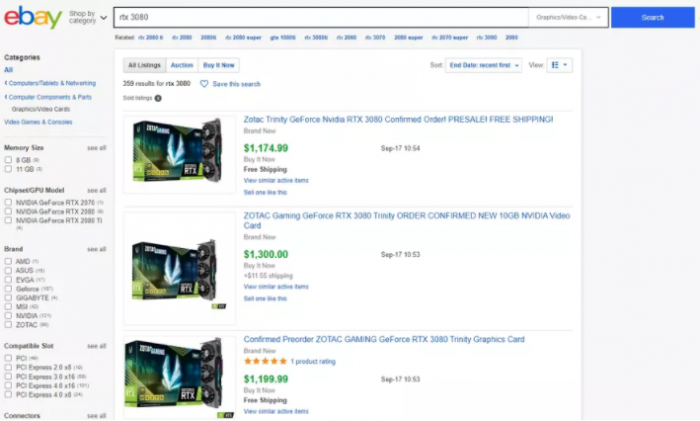Select the MSI brand checkbox

pos(8,307)
